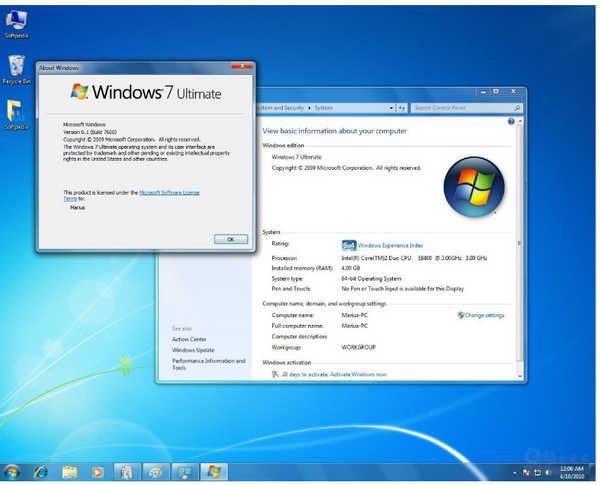Select the Softpedia folder desktop icon
Viewport: 600px width, 485px height.
tap(16, 115)
